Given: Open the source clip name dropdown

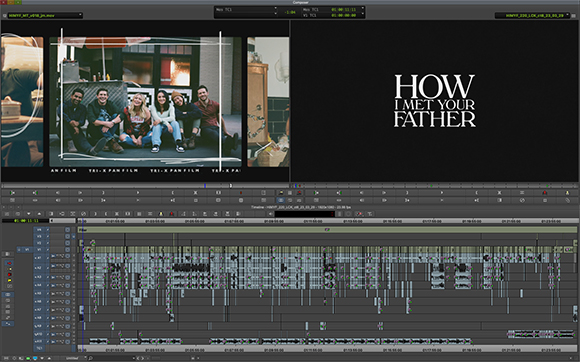Looking at the screenshot, I should tap(45, 15).
